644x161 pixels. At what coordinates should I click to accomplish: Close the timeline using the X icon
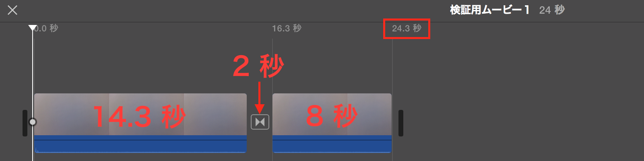12,10
